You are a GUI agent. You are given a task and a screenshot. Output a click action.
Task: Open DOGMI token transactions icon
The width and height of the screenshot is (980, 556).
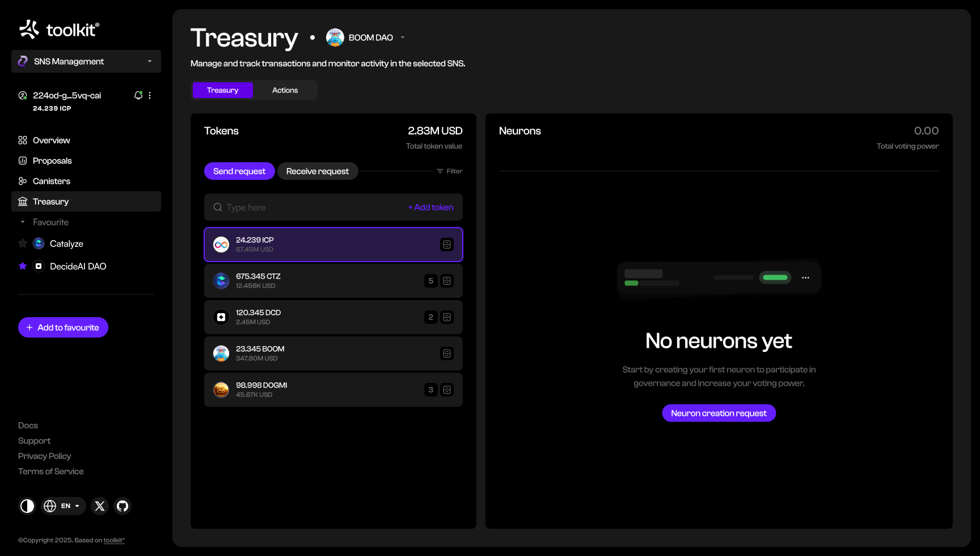447,390
